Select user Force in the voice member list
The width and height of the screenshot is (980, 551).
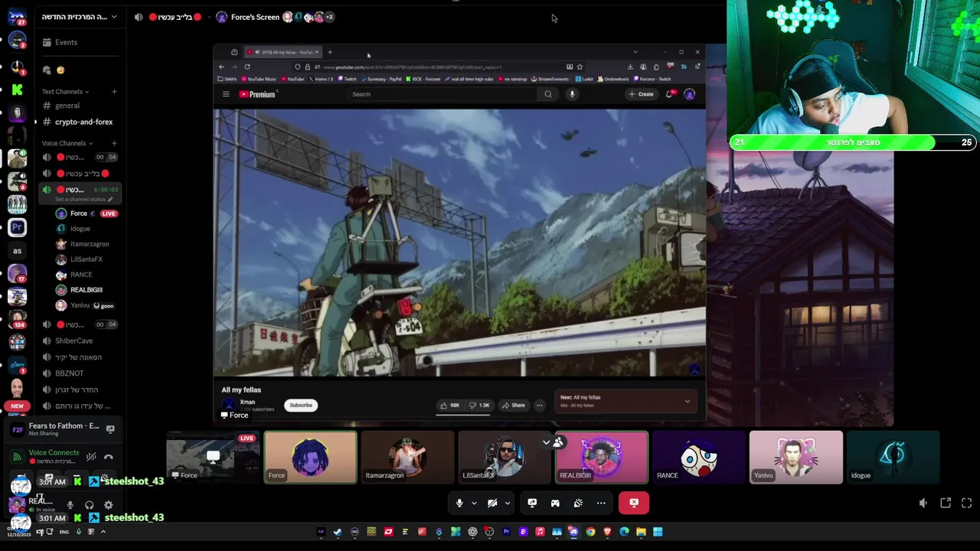pyautogui.click(x=86, y=214)
